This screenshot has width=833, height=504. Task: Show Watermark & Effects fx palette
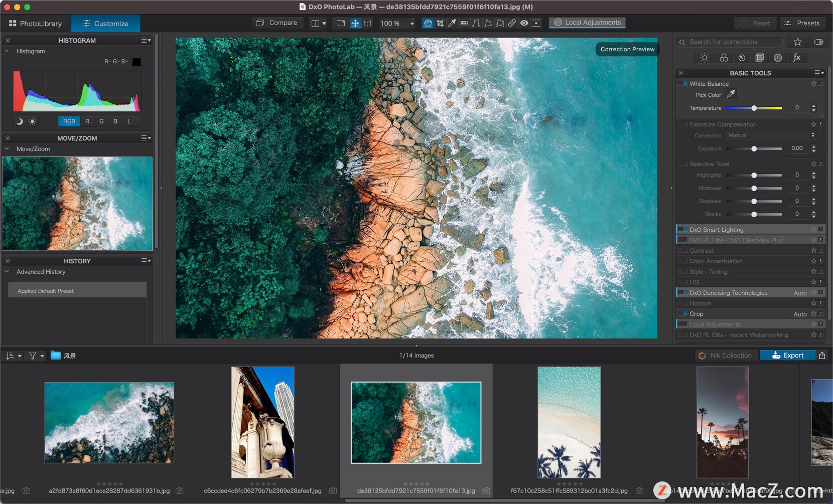796,58
